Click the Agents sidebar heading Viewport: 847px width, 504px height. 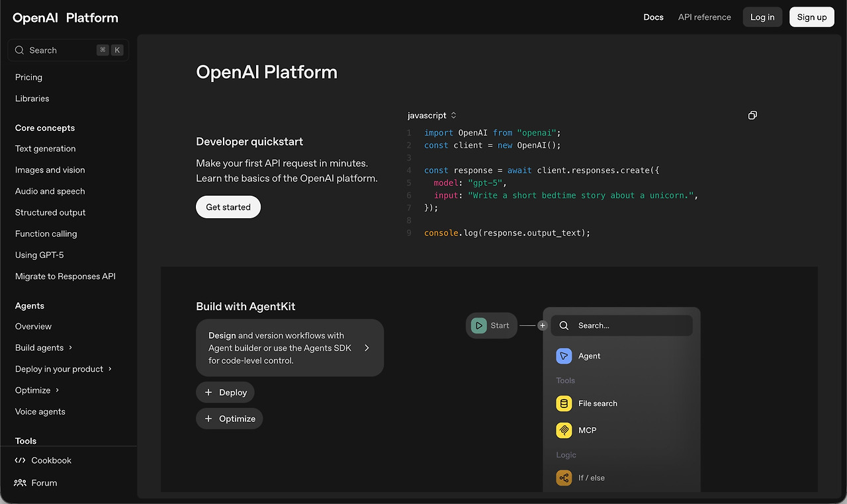tap(30, 306)
